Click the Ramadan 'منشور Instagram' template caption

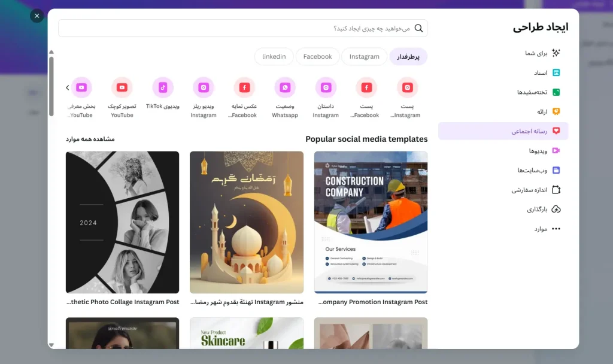(247, 302)
